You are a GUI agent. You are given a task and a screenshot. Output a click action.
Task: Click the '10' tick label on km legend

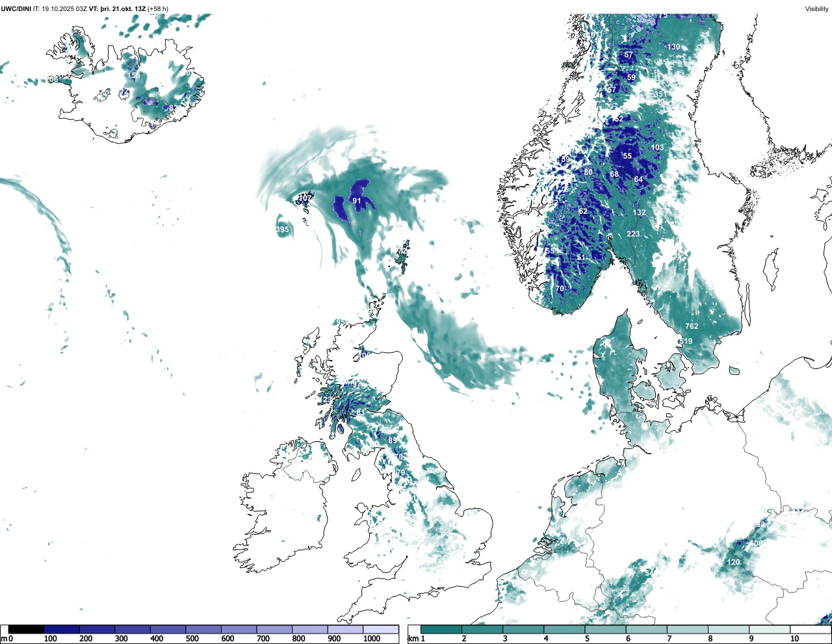point(794,639)
